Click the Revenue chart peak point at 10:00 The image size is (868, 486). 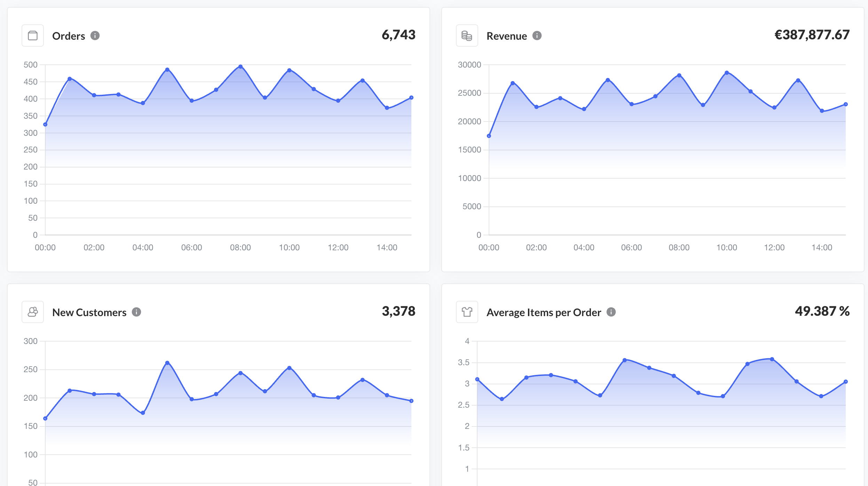[x=727, y=73]
